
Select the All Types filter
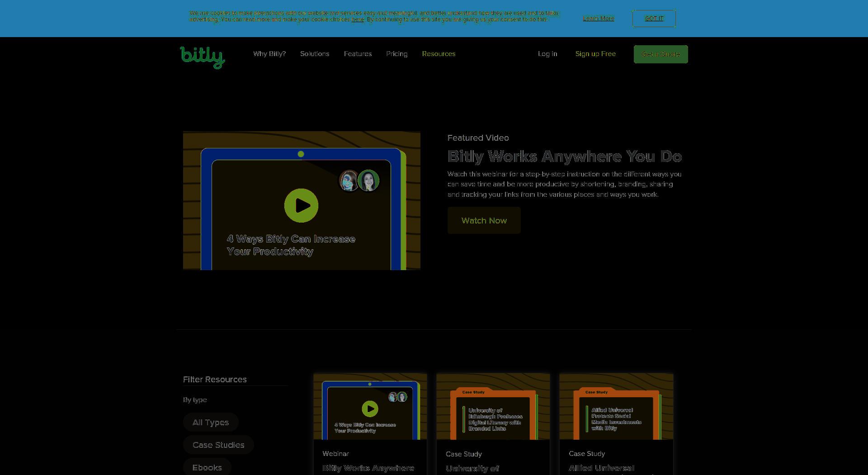[x=211, y=422]
